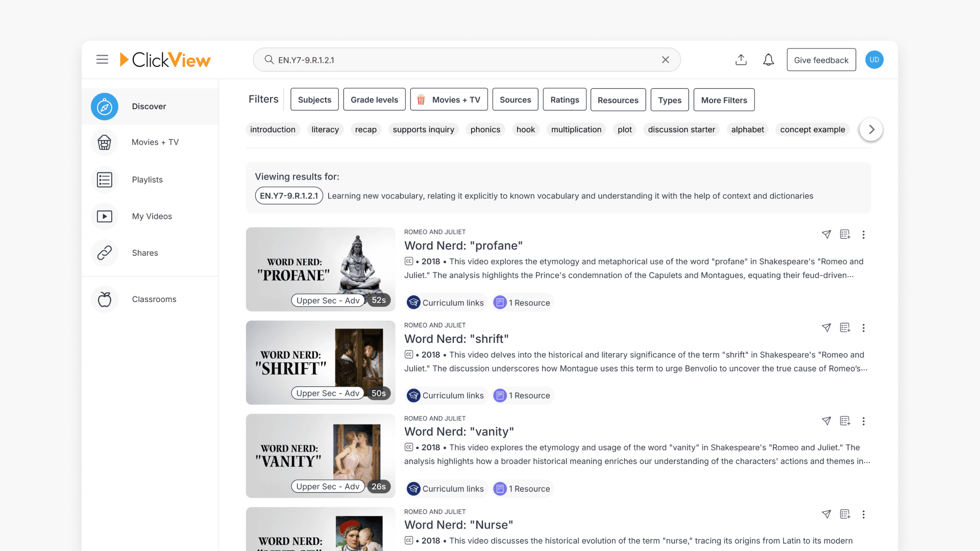Add Word Nerd: "shrift" to a playlist
Image resolution: width=980 pixels, height=551 pixels.
point(845,328)
